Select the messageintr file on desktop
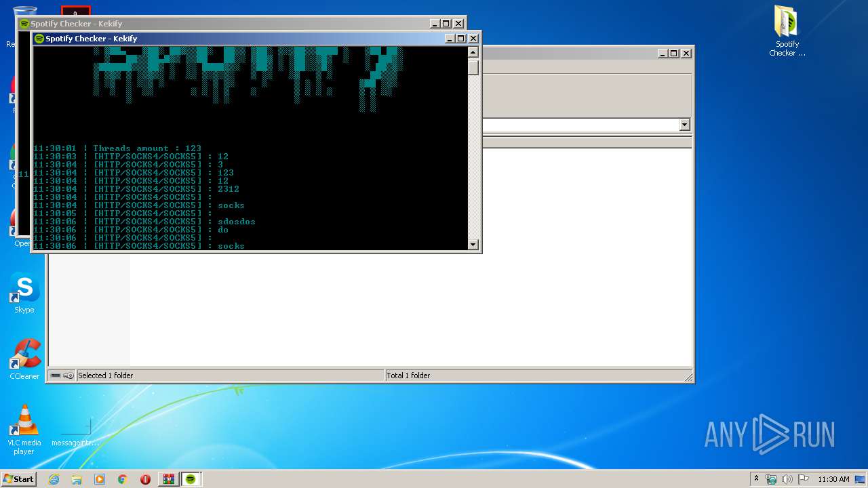 coord(75,432)
